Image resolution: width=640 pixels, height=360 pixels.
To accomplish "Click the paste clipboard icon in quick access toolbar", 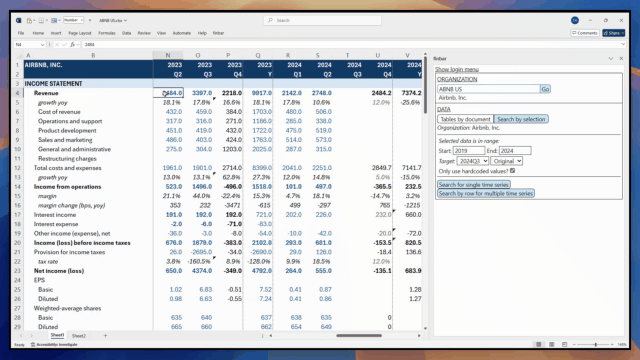I will [x=29, y=20].
